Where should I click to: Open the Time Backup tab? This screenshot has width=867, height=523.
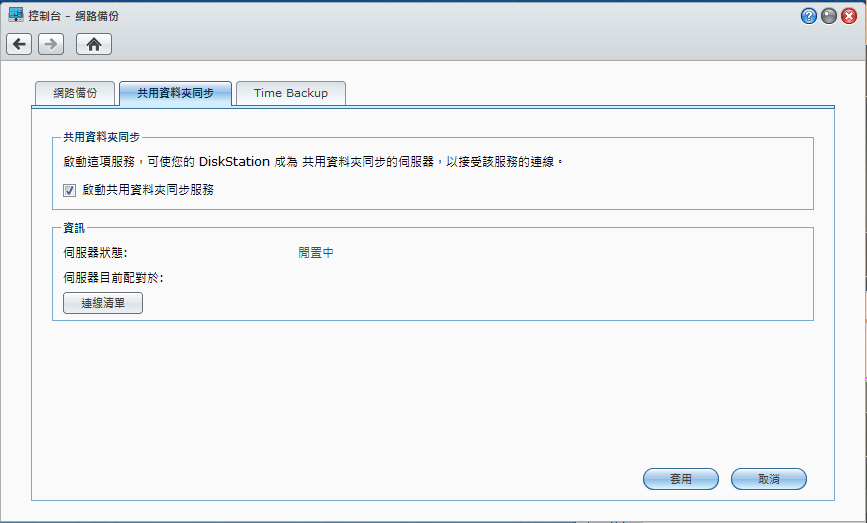coord(291,93)
